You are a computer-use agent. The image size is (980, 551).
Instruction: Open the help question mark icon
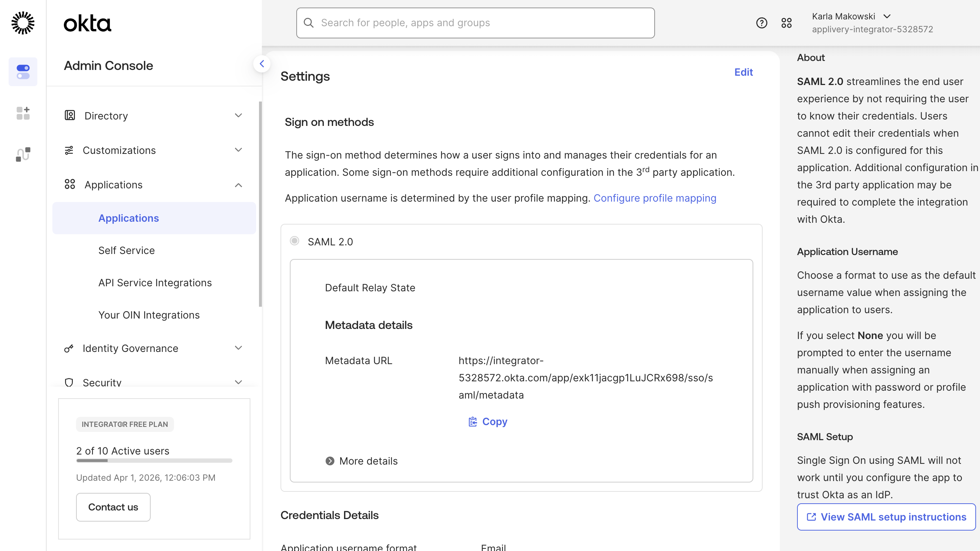(762, 23)
